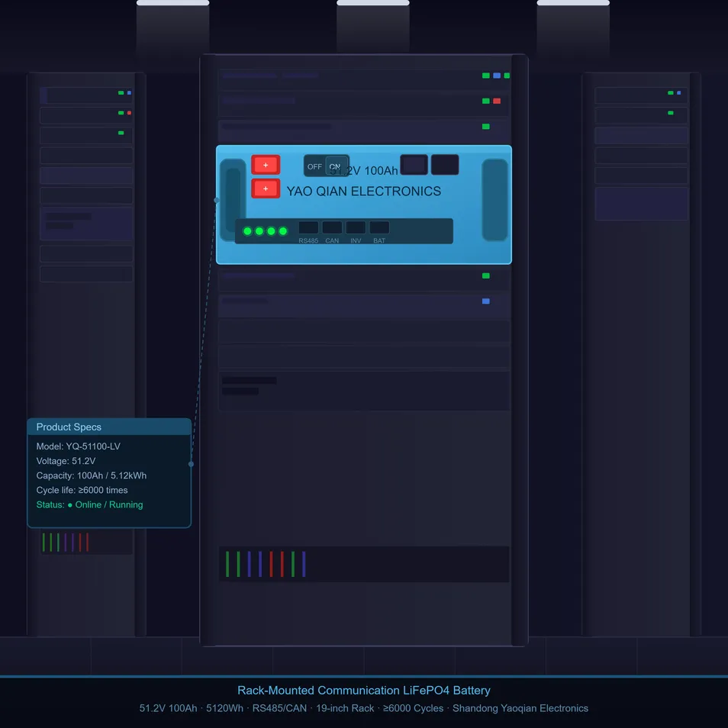Click the red indicator on second rack unit

pos(497,101)
